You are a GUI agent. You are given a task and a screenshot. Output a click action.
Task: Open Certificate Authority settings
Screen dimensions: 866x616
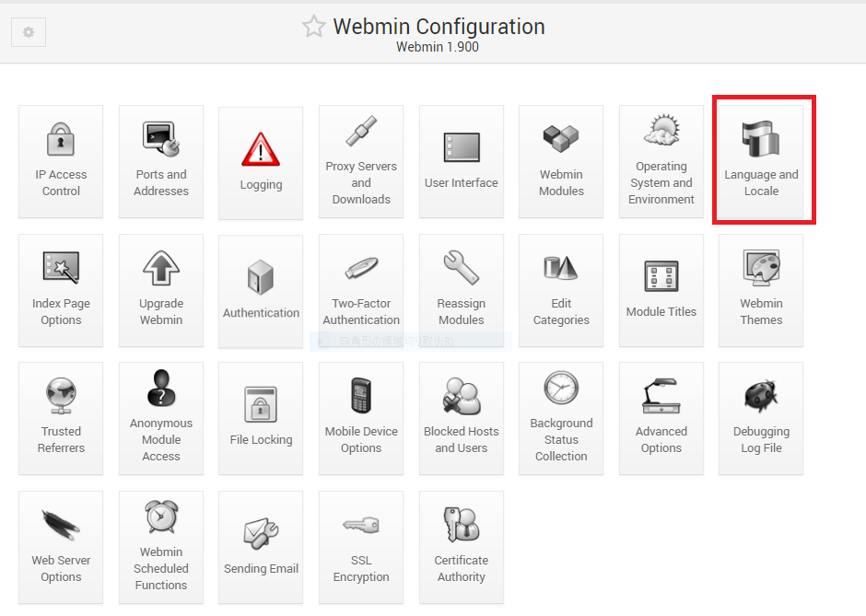point(462,548)
